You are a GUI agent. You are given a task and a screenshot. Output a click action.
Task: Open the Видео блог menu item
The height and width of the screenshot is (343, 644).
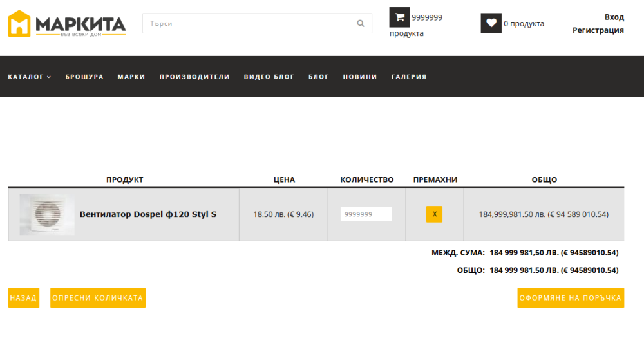(269, 77)
